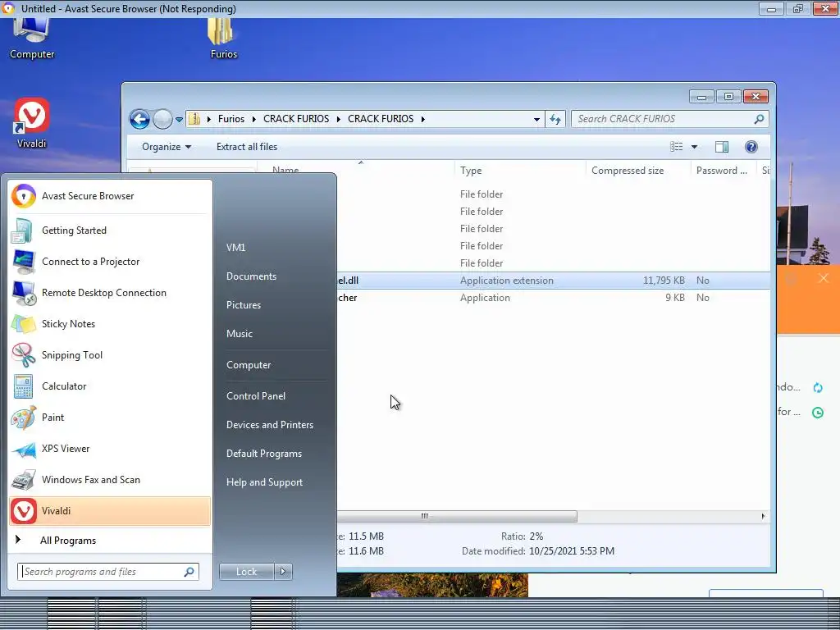Launch Sticky Notes
This screenshot has height=630, width=840.
tap(110, 323)
